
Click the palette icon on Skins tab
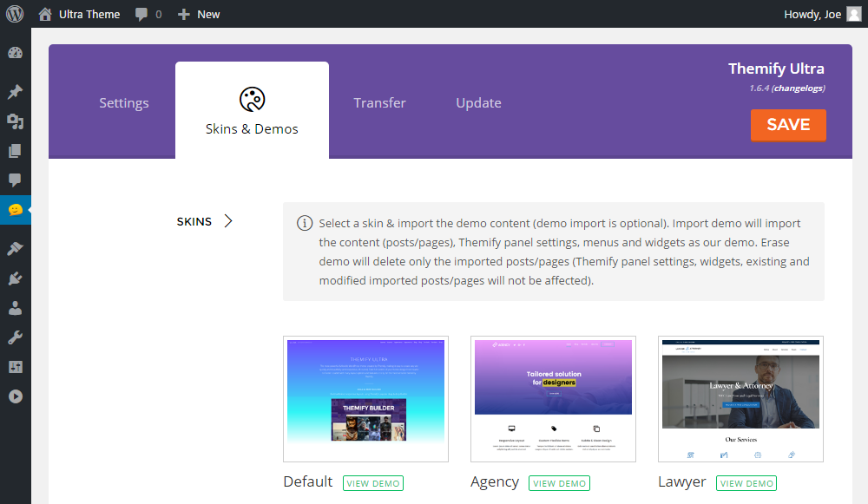pos(252,100)
